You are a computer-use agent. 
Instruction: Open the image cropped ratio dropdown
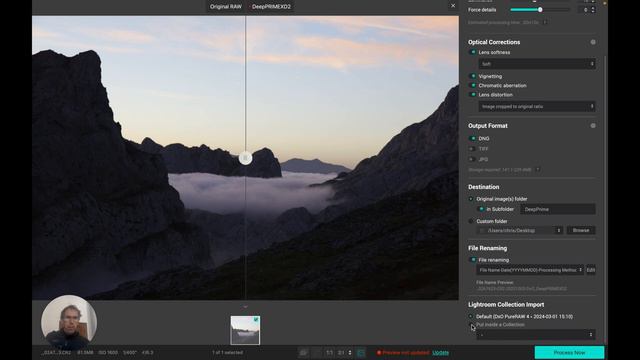click(537, 107)
